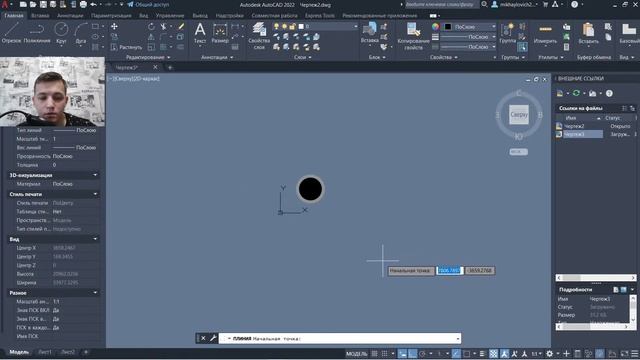Open the Главная ribbon tab
The height and width of the screenshot is (360, 640).
click(x=14, y=16)
